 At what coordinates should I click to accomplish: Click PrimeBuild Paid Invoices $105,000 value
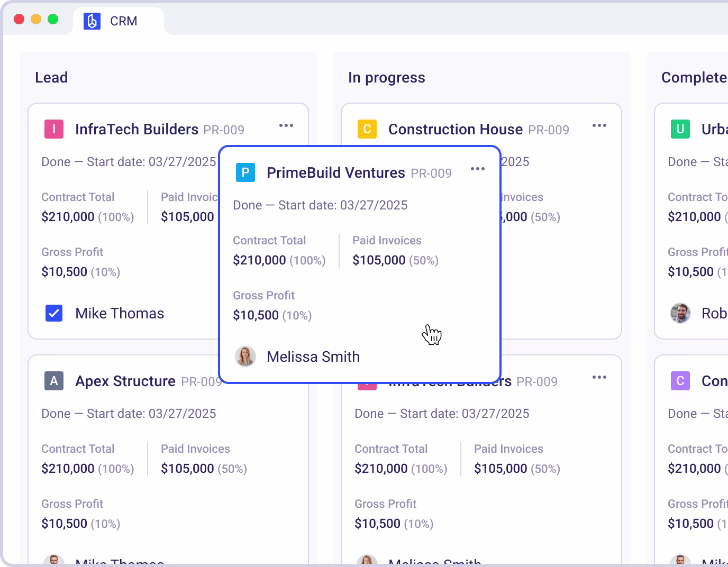pyautogui.click(x=379, y=260)
